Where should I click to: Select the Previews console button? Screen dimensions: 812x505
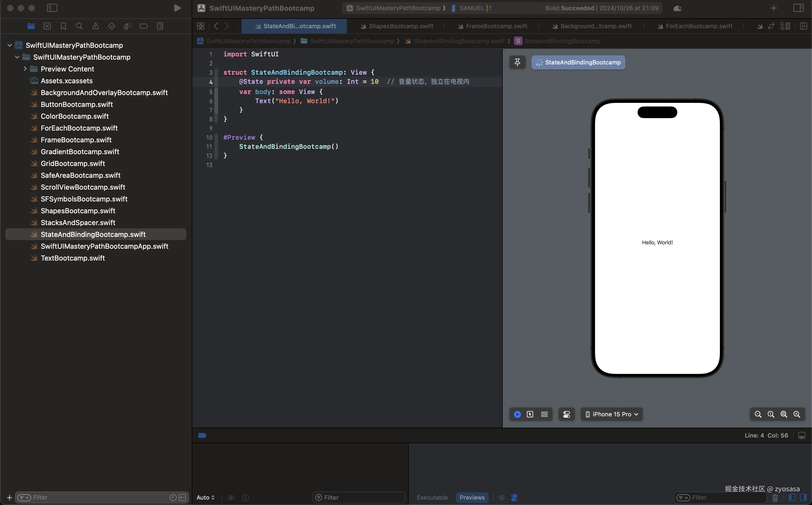[472, 497]
